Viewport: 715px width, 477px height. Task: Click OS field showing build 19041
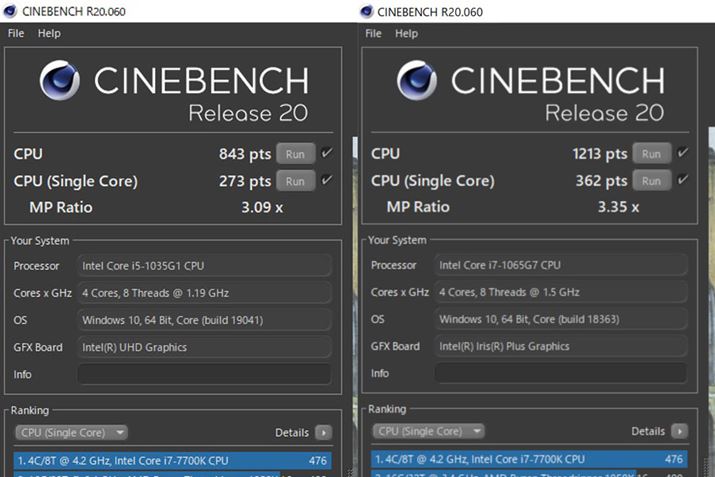204,320
